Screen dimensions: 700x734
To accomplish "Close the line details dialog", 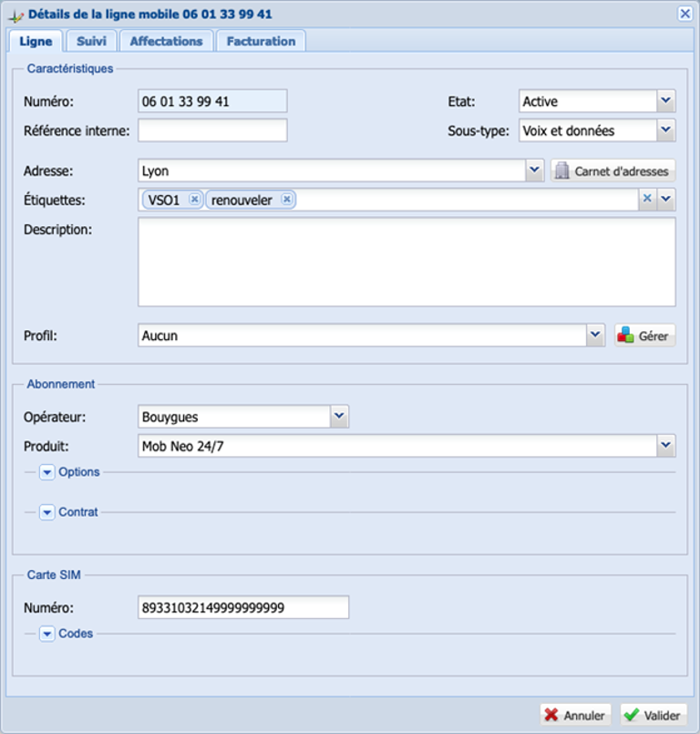I will pyautogui.click(x=685, y=14).
